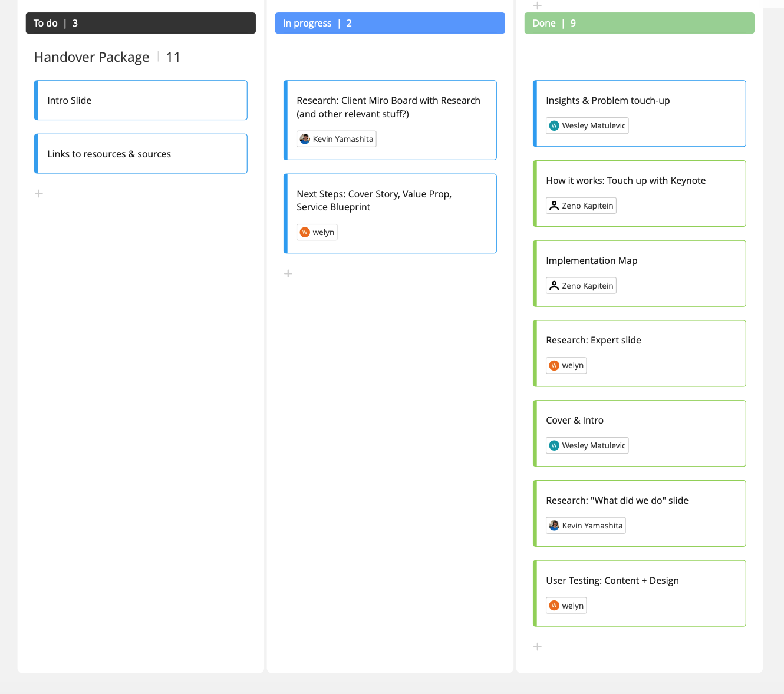The width and height of the screenshot is (784, 694).
Task: Click the plus icon in the In progress column
Action: pos(288,273)
